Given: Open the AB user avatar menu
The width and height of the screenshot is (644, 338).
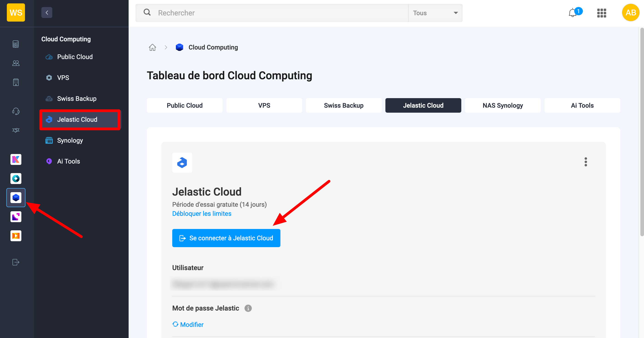Looking at the screenshot, I should [631, 12].
